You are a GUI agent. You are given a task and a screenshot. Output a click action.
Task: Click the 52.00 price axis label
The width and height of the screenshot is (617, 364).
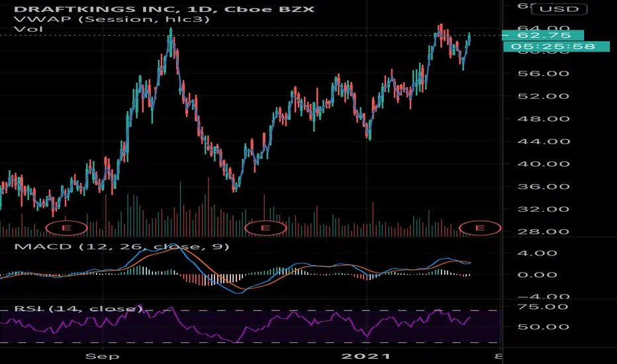pos(544,97)
